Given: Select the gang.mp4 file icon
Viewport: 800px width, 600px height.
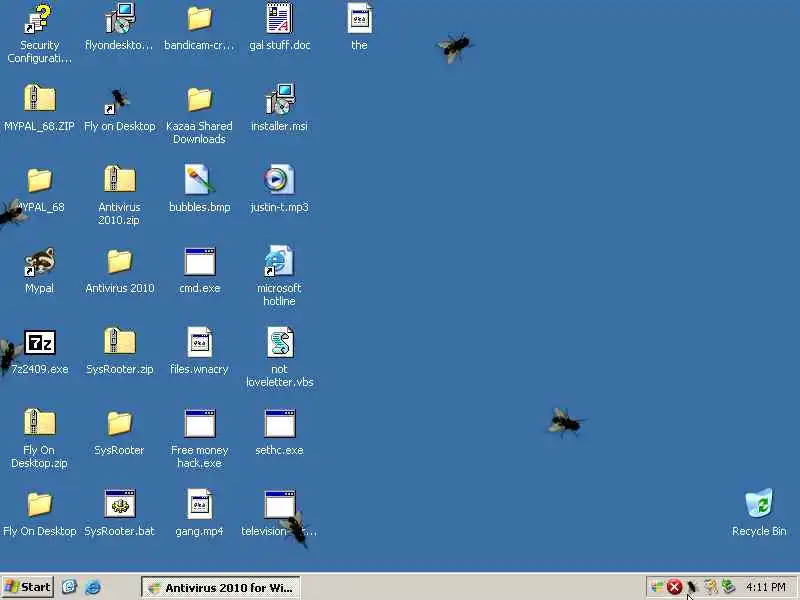Looking at the screenshot, I should [199, 504].
